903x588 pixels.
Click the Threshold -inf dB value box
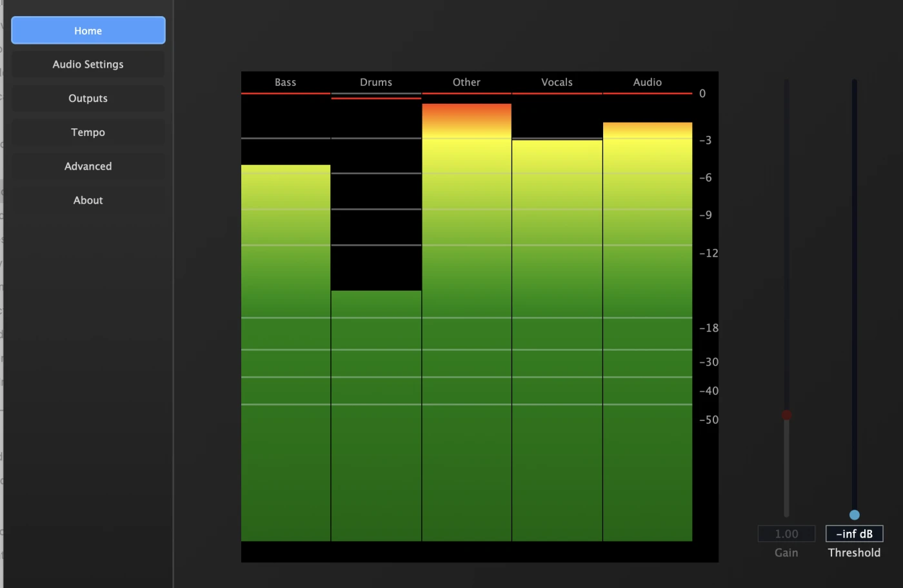point(855,534)
